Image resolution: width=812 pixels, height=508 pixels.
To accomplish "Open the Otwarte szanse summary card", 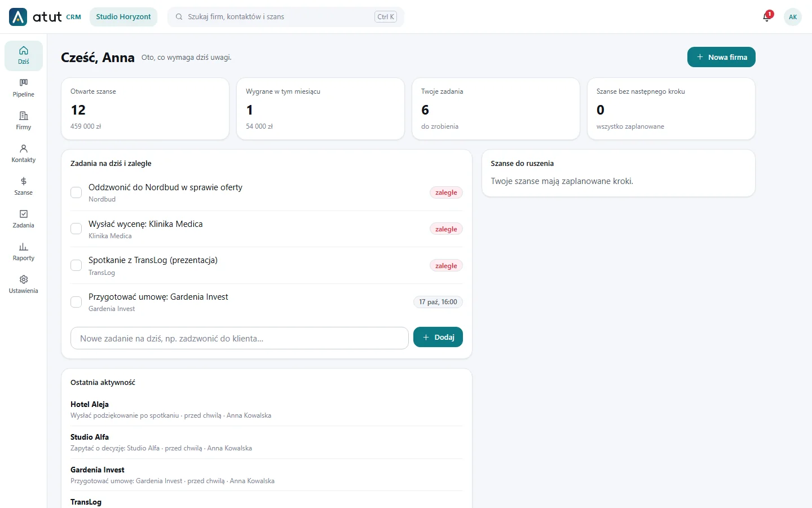I will click(x=145, y=108).
